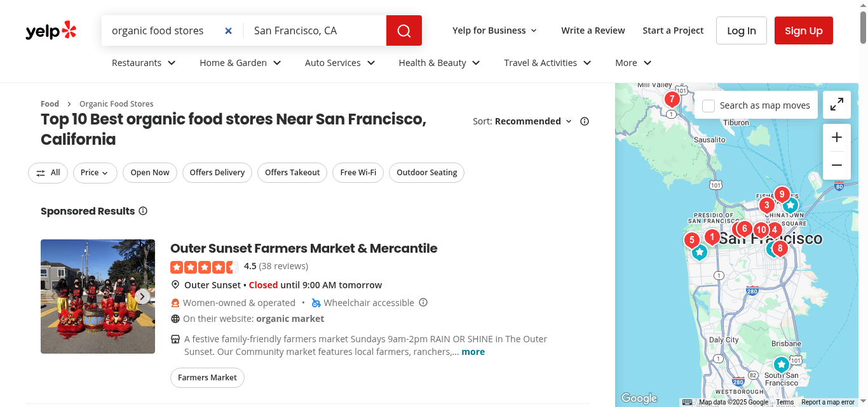The height and width of the screenshot is (407, 868).
Task: Toggle the Outdoor Seating filter
Action: (x=426, y=173)
